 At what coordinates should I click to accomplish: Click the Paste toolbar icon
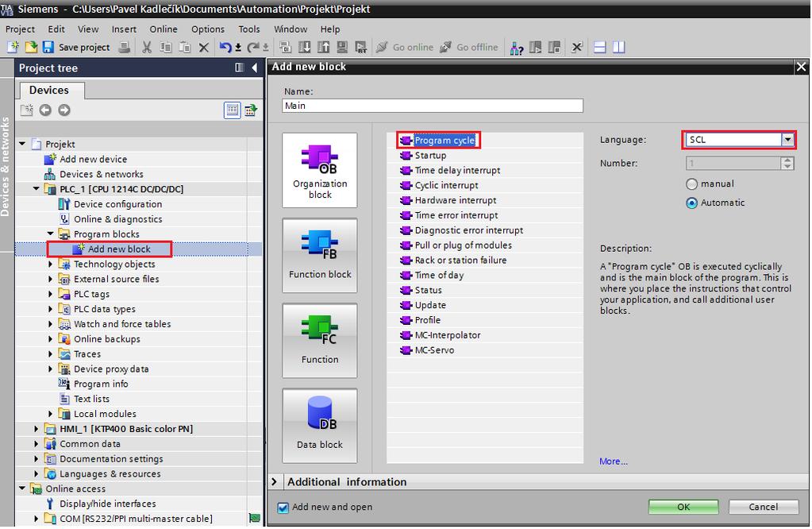tap(184, 47)
